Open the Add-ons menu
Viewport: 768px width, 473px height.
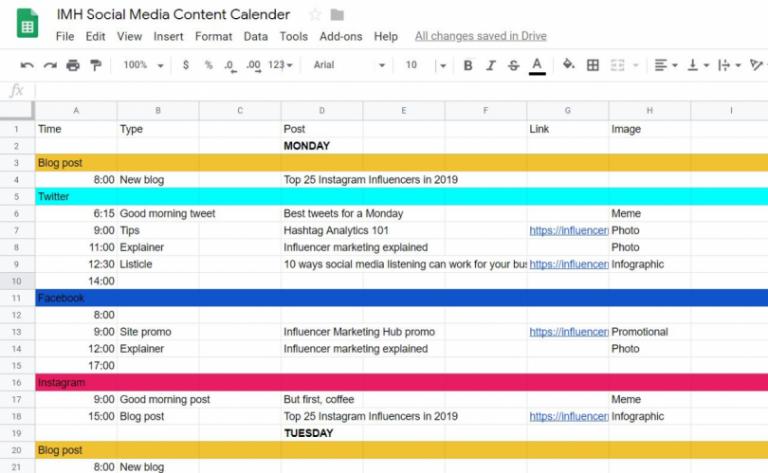(340, 36)
